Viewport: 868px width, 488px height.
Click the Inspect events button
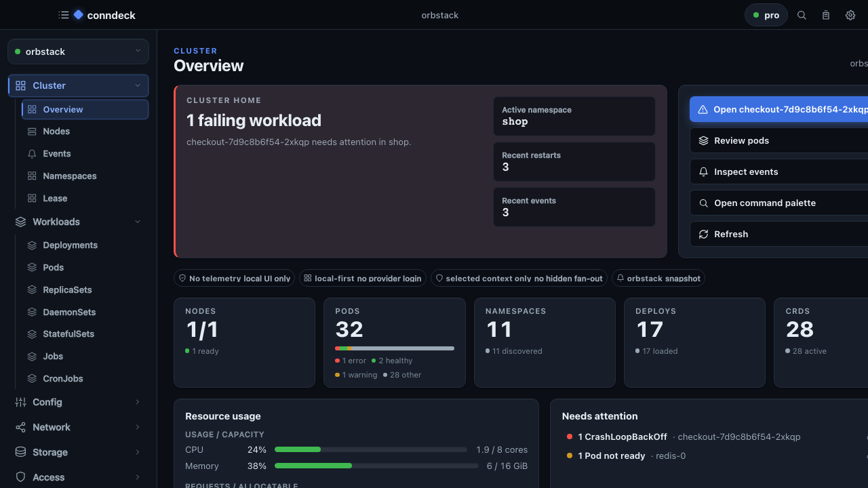(778, 171)
